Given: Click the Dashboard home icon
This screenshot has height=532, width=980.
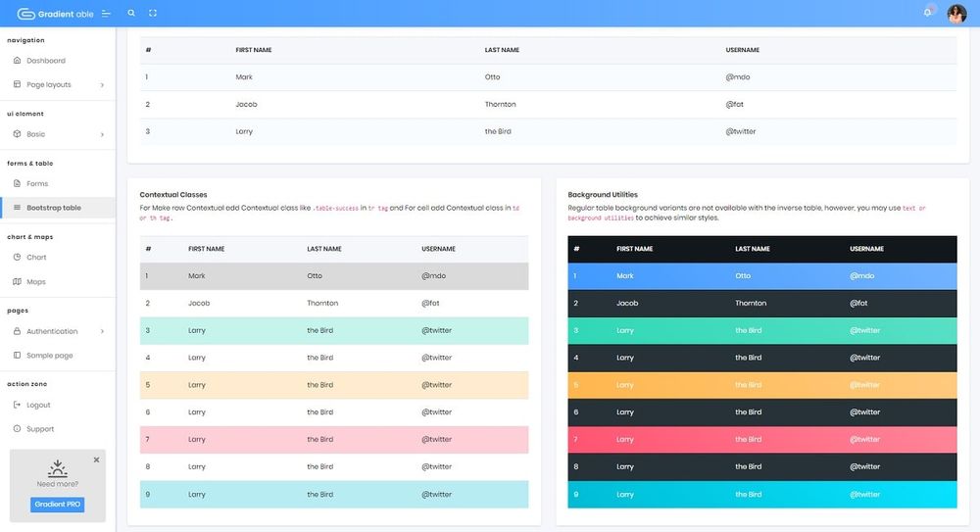Looking at the screenshot, I should (x=17, y=61).
